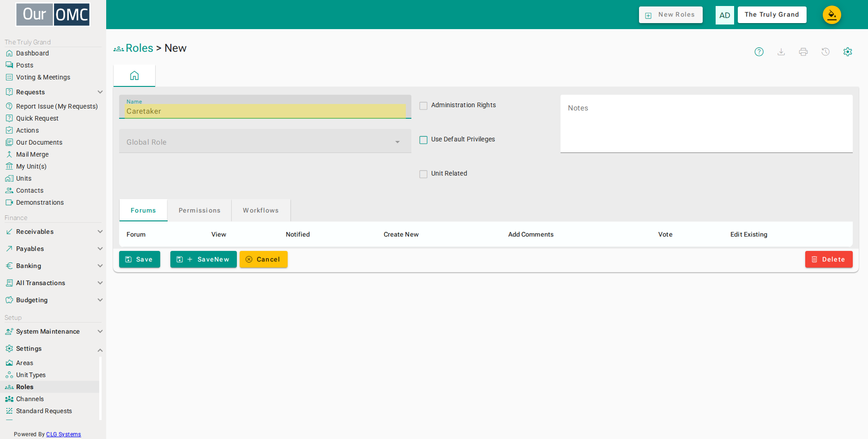Click the yellow paint bucket theme icon

(x=832, y=15)
